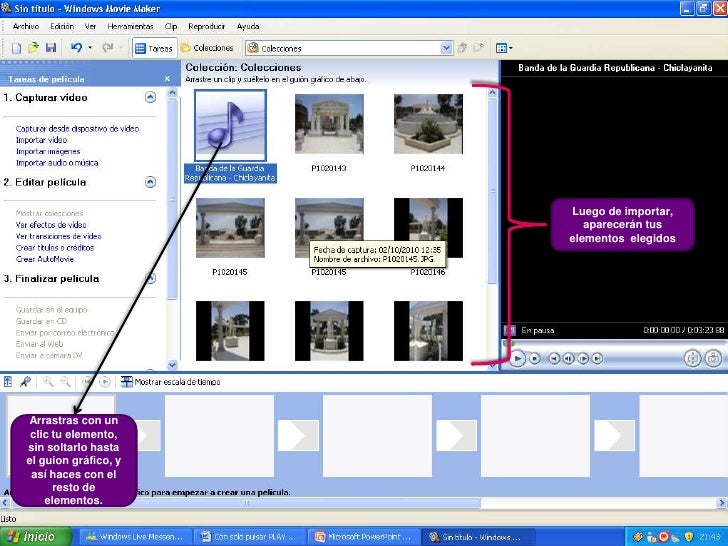Viewport: 728px width, 546px height.
Task: Click the Take Picture camera icon
Action: pos(712,357)
